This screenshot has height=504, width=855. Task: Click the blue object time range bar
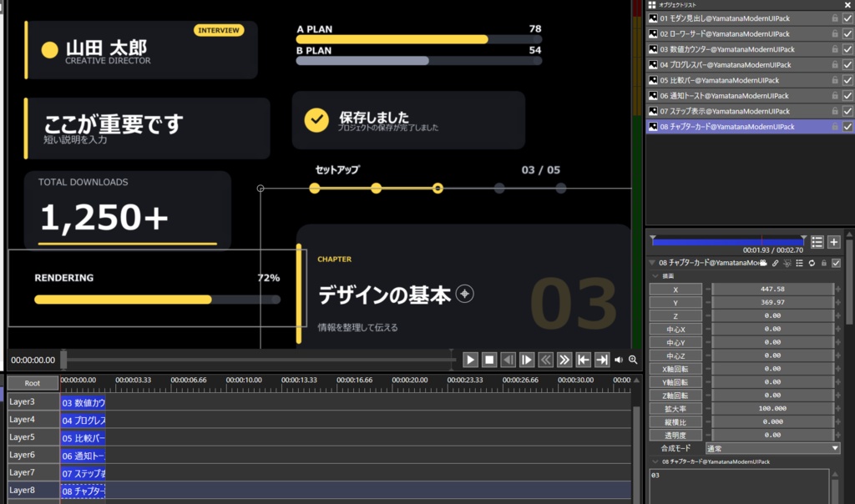(x=727, y=241)
